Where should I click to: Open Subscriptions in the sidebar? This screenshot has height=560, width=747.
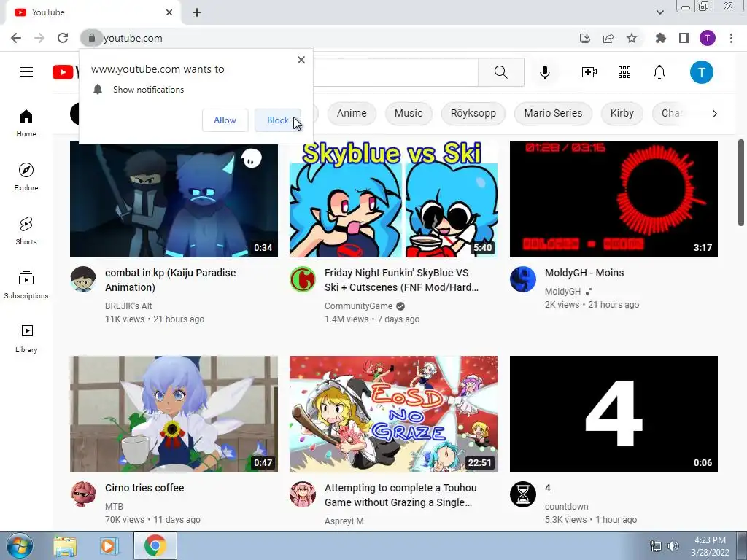click(x=26, y=285)
